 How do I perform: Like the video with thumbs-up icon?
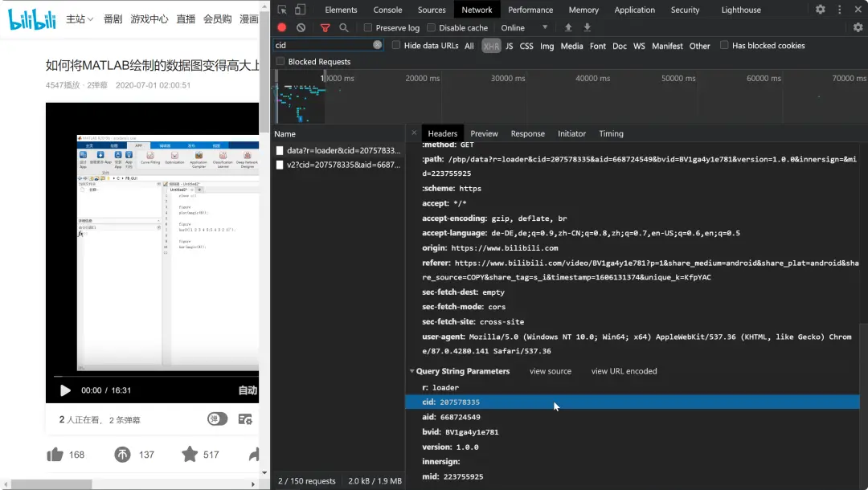pos(55,455)
